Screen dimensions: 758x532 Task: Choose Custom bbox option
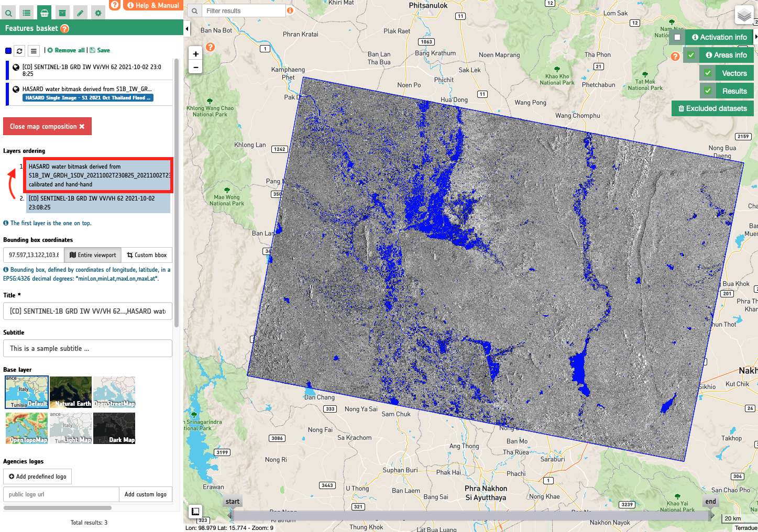click(147, 255)
